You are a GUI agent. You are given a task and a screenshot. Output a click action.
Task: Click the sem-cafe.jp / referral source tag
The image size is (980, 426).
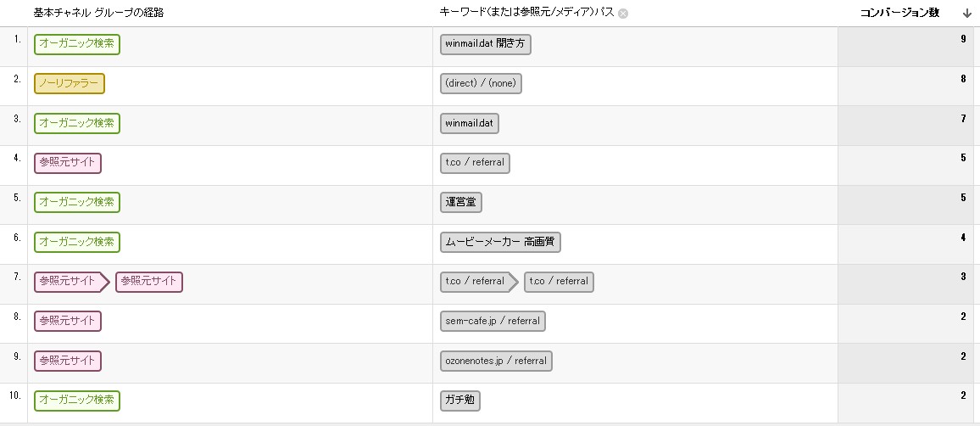pyautogui.click(x=493, y=322)
